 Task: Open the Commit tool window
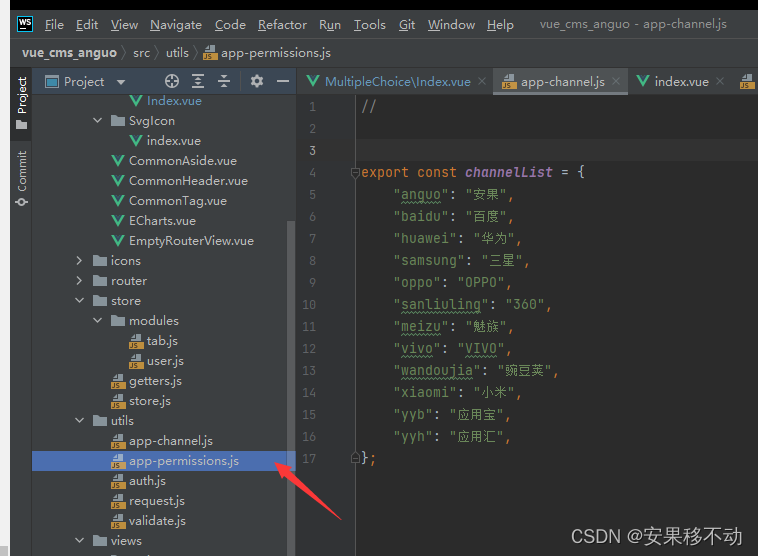[21, 178]
